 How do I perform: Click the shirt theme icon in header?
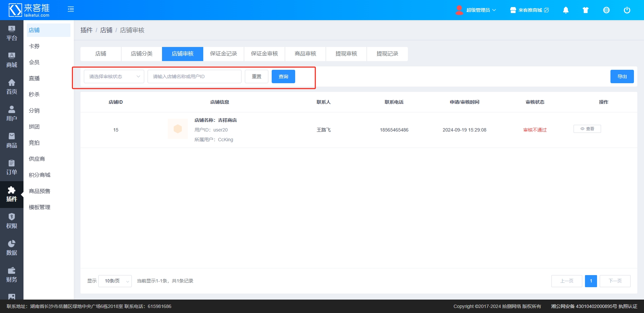[586, 10]
